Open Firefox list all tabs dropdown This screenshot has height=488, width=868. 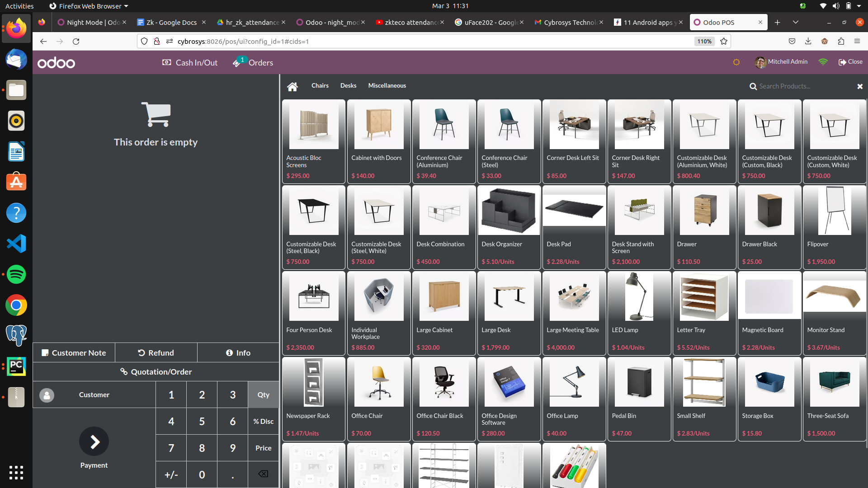click(x=796, y=22)
